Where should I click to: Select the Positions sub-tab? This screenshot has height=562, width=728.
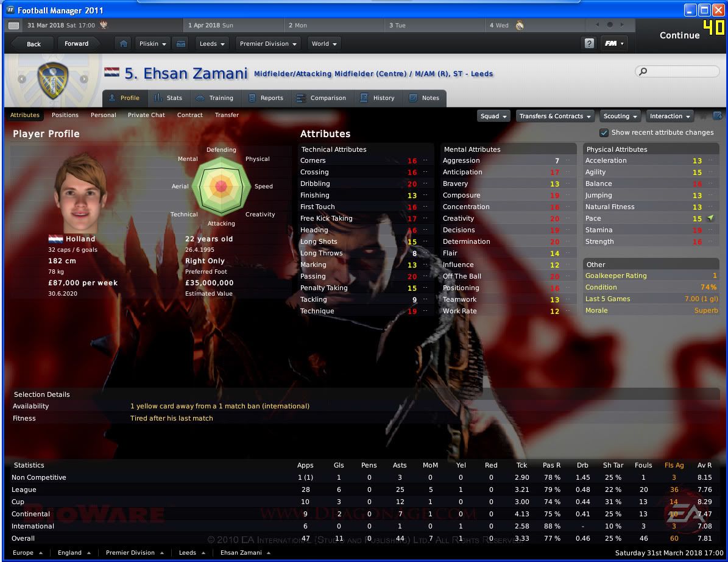point(65,115)
